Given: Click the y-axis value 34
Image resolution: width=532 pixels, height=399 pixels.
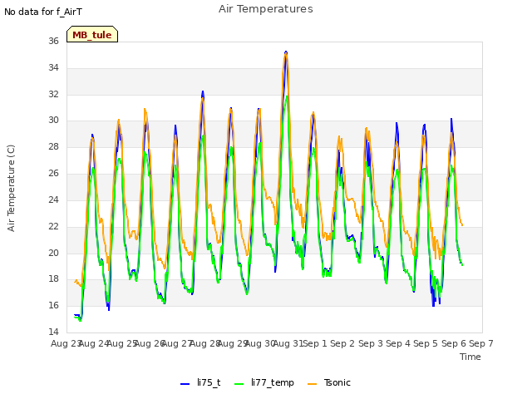Looking at the screenshot, I should click(53, 67).
